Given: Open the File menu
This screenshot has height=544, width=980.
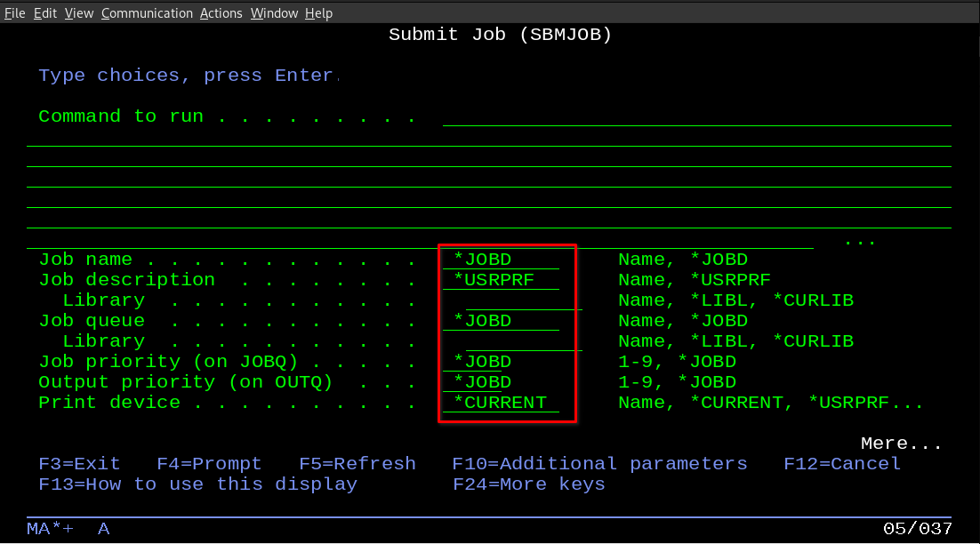Looking at the screenshot, I should pyautogui.click(x=14, y=12).
